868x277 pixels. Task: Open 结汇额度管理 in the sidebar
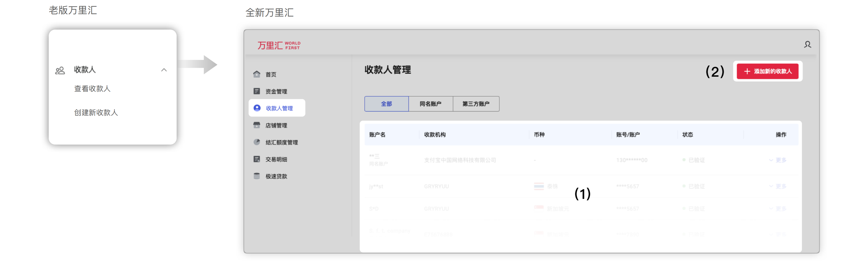click(281, 142)
